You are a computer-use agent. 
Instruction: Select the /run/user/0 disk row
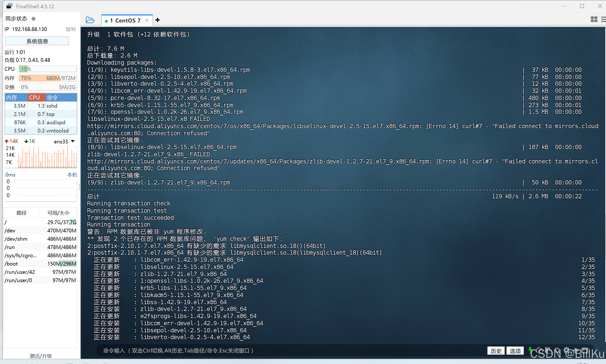(x=41, y=280)
